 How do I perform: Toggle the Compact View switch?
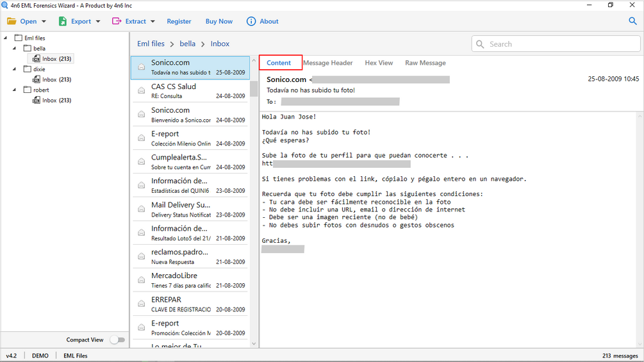[117, 340]
